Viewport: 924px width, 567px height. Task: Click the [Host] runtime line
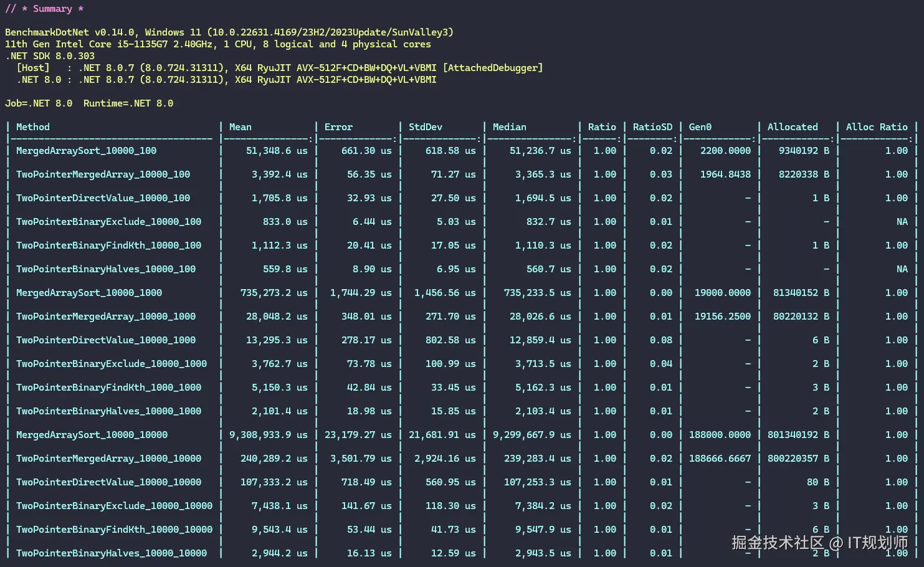[280, 68]
